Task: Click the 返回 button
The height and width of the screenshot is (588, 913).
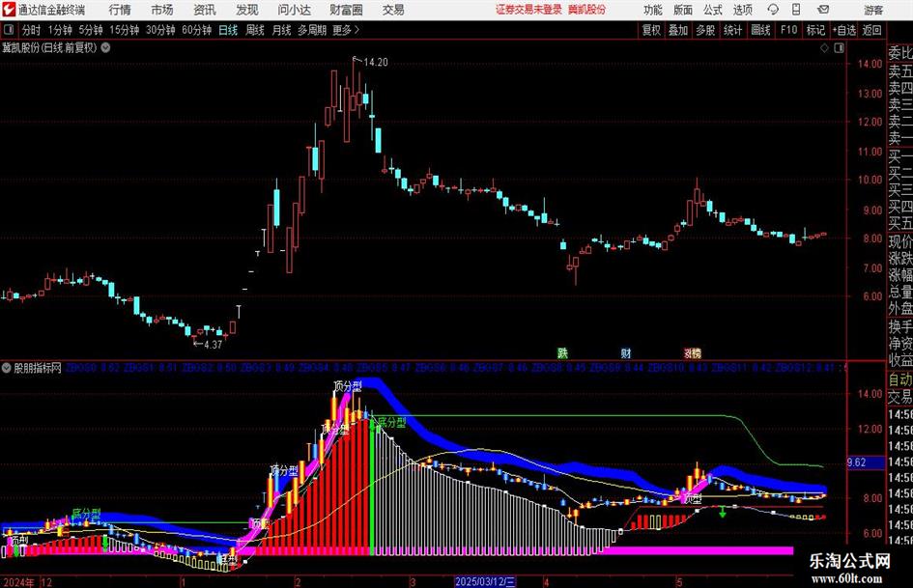Action: tap(871, 30)
